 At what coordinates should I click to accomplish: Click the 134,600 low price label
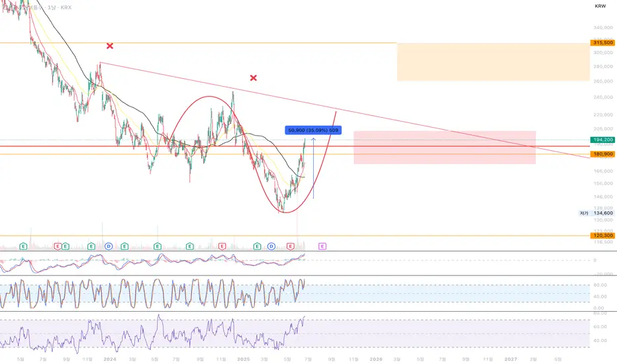[603, 213]
